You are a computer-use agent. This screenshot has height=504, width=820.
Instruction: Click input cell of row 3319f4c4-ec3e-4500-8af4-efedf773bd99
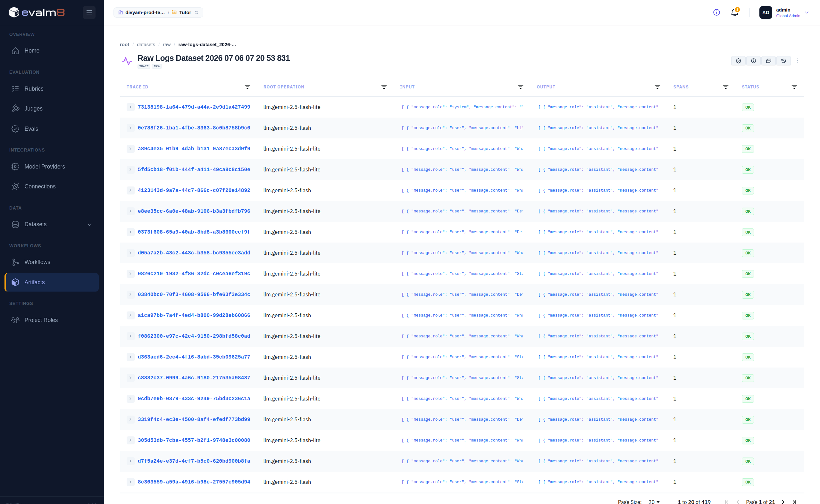(462, 419)
